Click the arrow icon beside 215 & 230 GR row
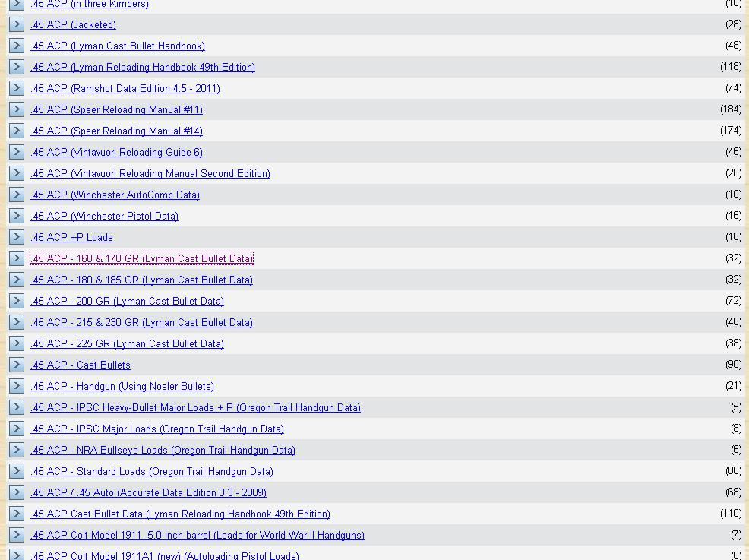 16,322
